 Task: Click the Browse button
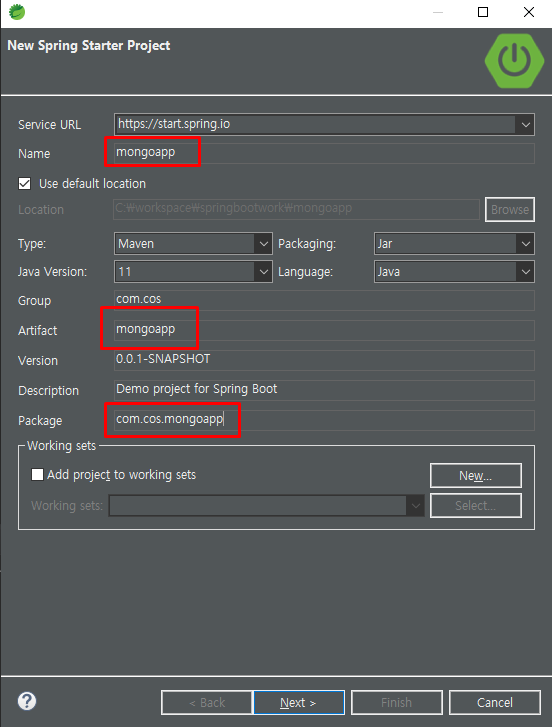[510, 210]
